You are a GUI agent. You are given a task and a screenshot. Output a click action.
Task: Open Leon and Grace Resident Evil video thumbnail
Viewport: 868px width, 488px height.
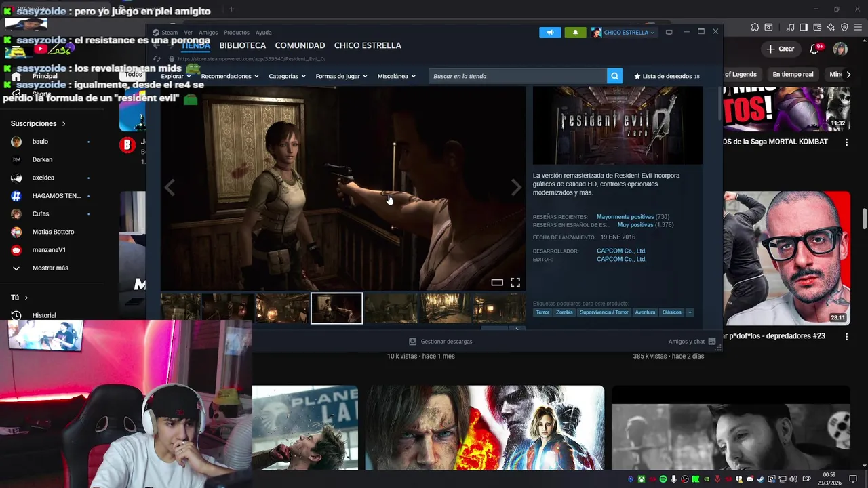point(485,428)
